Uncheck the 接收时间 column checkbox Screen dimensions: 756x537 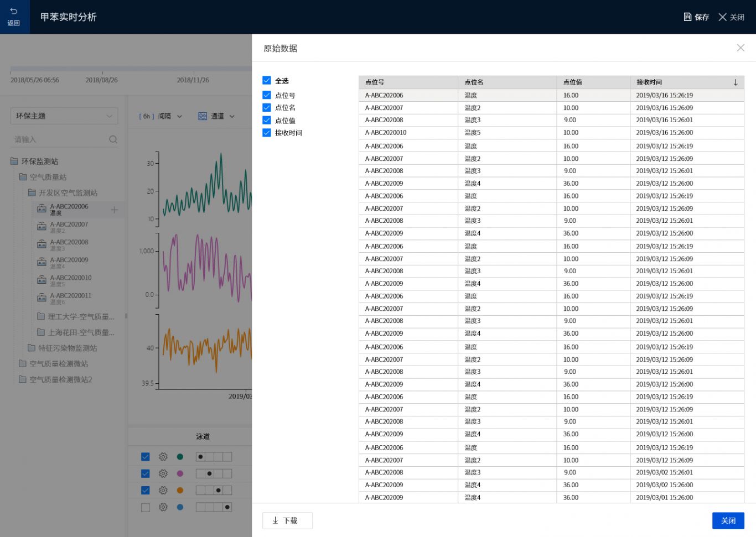coord(267,133)
